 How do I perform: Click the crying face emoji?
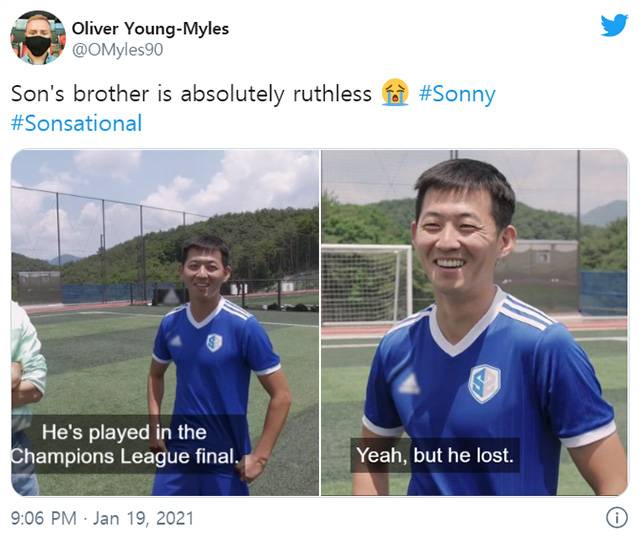(395, 95)
